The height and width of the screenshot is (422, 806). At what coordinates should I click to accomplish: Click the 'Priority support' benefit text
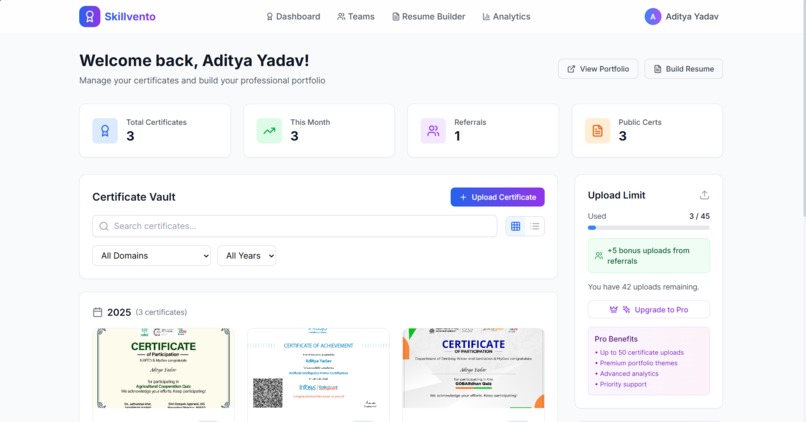[623, 384]
